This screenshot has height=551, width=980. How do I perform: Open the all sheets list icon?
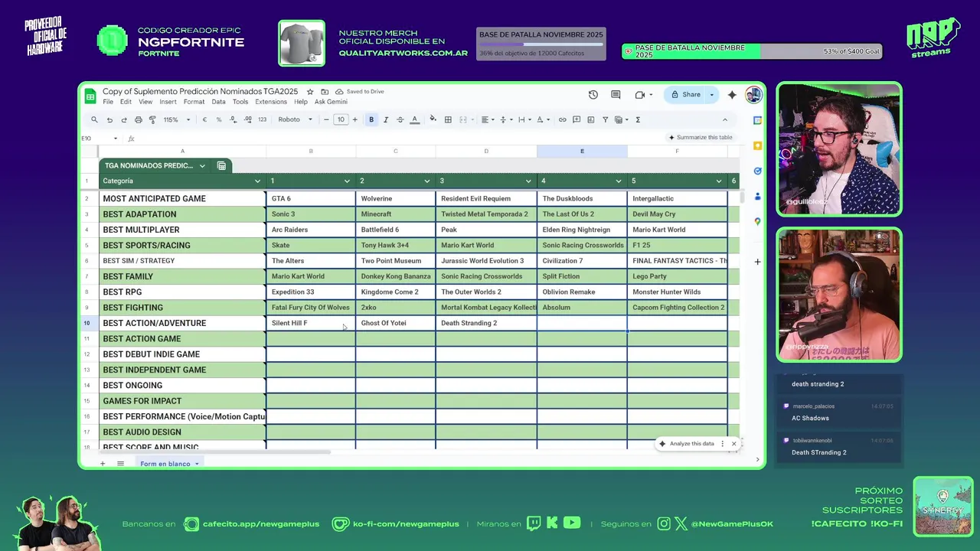point(120,464)
